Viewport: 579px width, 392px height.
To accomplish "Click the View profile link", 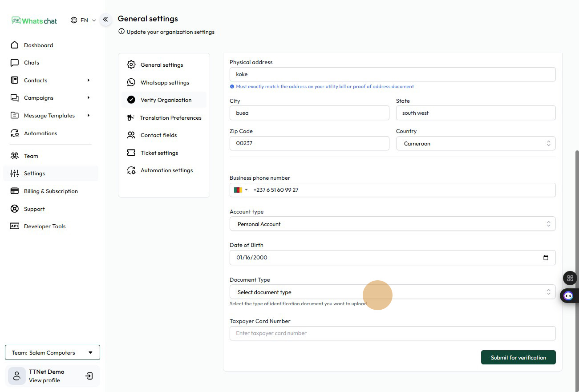I will pos(44,380).
